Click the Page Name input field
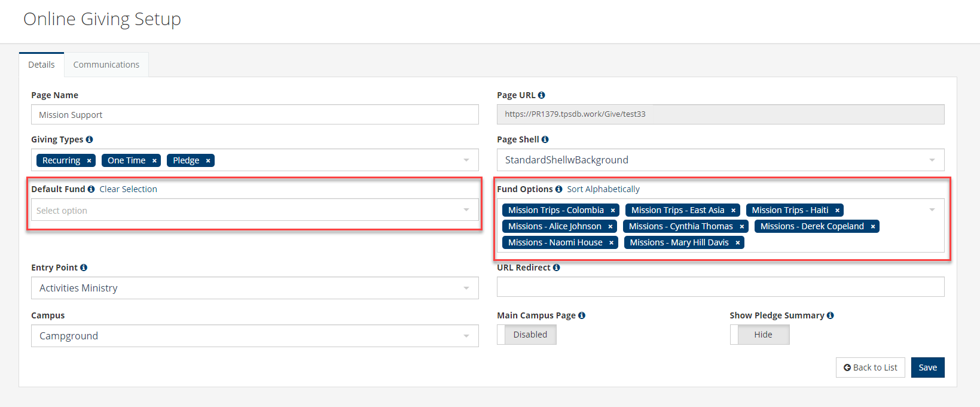Screen dimensions: 980x407 click(255, 114)
